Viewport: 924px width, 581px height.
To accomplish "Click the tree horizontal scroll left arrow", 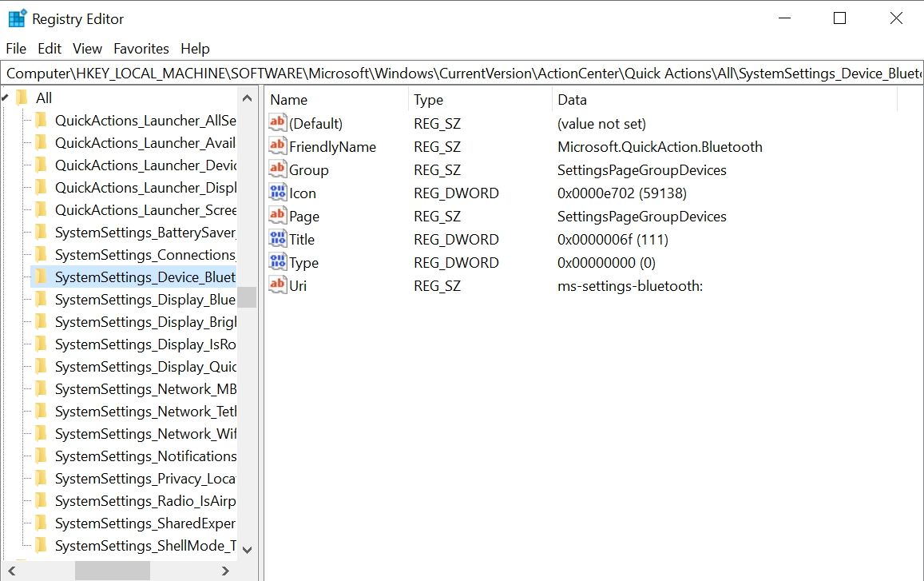I will point(12,571).
